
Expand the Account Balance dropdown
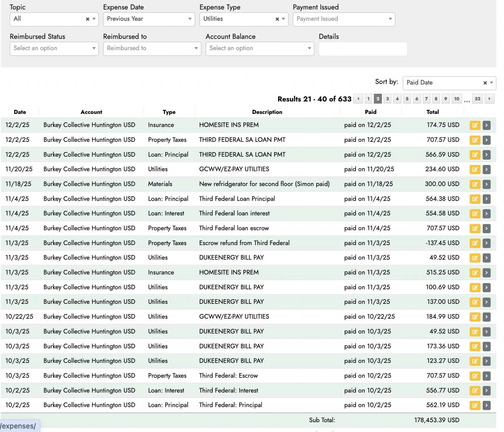[x=260, y=49]
